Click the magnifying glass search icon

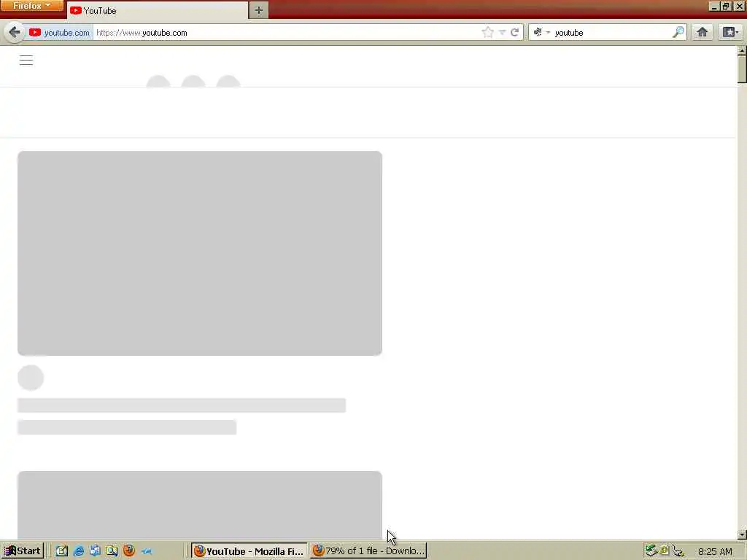[x=678, y=32]
